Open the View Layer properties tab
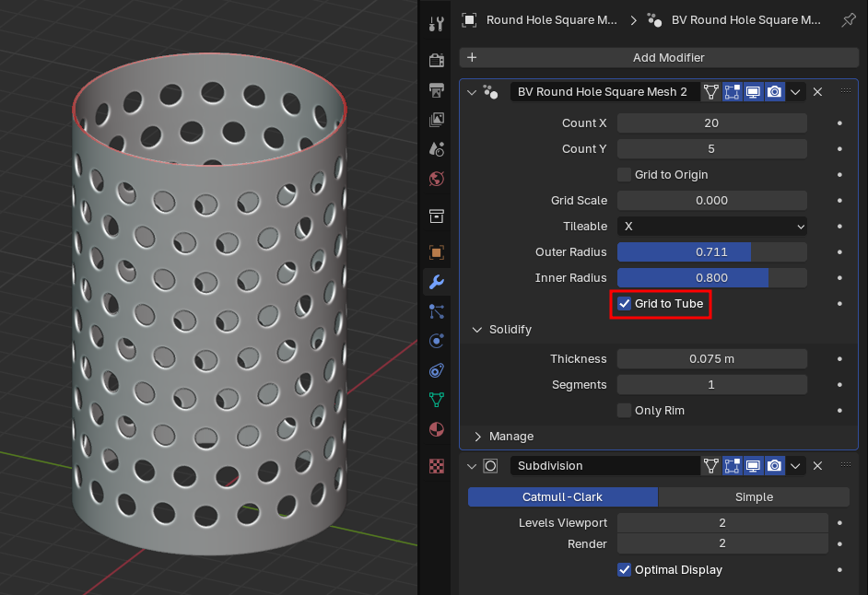Screen dimensions: 868x595 pos(437,120)
